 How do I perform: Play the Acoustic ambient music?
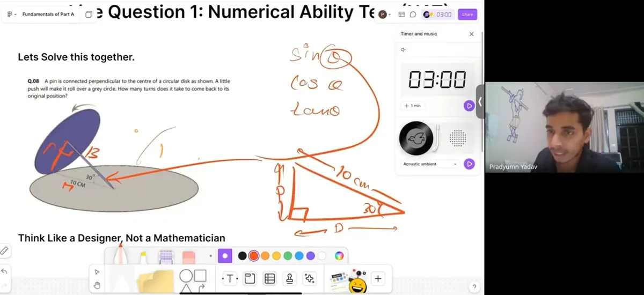[x=469, y=164]
